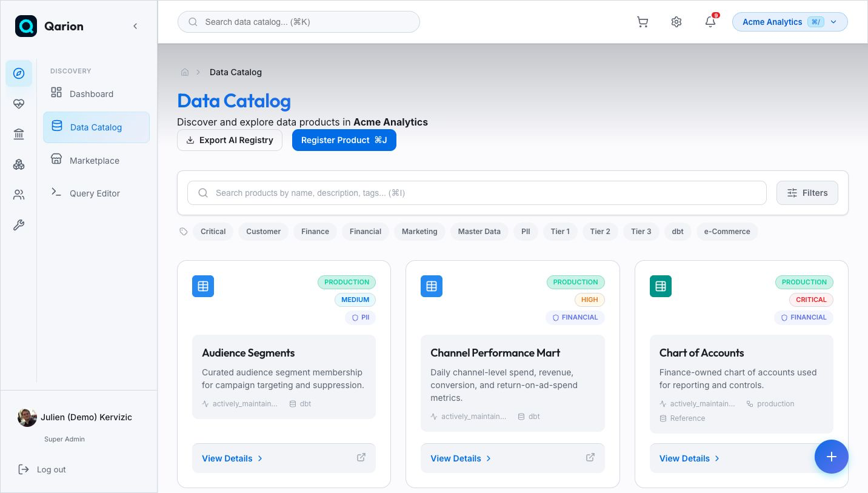Screen dimensions: 868x493
Task: Filter by the Financial tag
Action: click(366, 232)
